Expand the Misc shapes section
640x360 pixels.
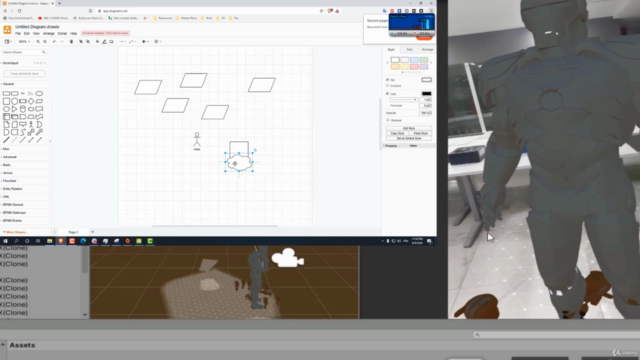6,149
